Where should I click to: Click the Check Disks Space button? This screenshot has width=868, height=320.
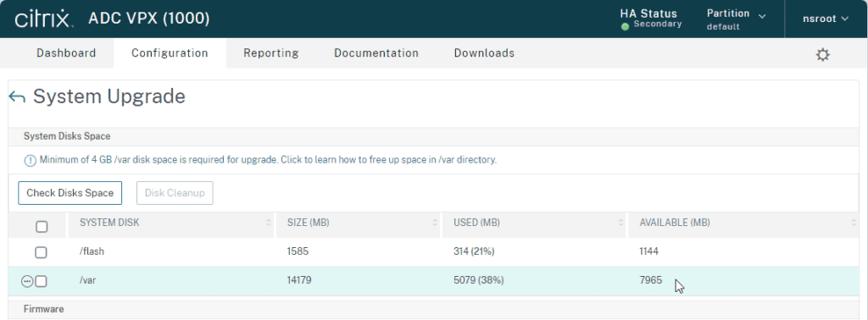click(x=70, y=193)
